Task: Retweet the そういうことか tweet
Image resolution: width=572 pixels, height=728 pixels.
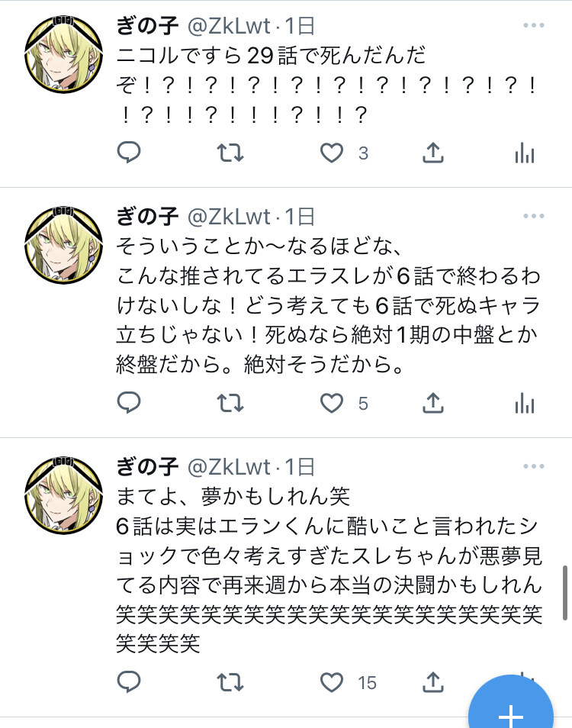Action: click(x=230, y=403)
